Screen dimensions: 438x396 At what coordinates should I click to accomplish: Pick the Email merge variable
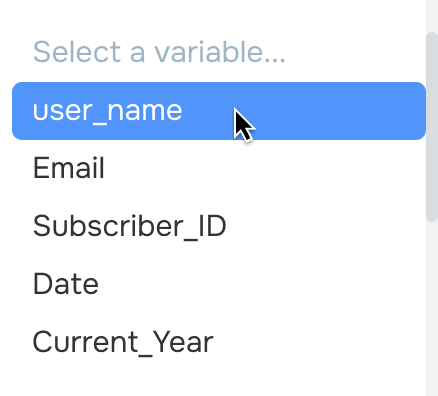219,168
